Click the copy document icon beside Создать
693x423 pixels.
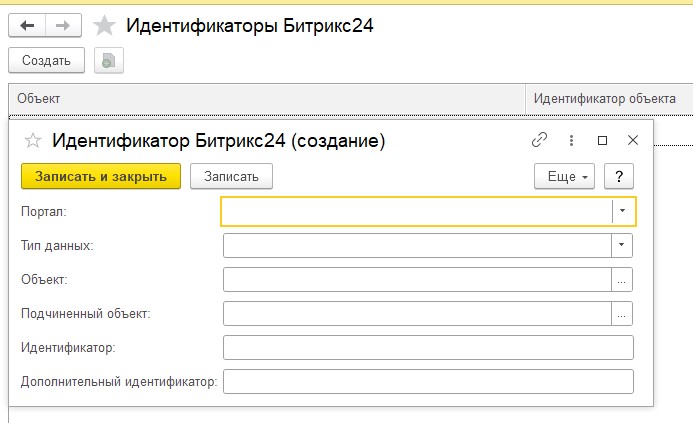[108, 61]
